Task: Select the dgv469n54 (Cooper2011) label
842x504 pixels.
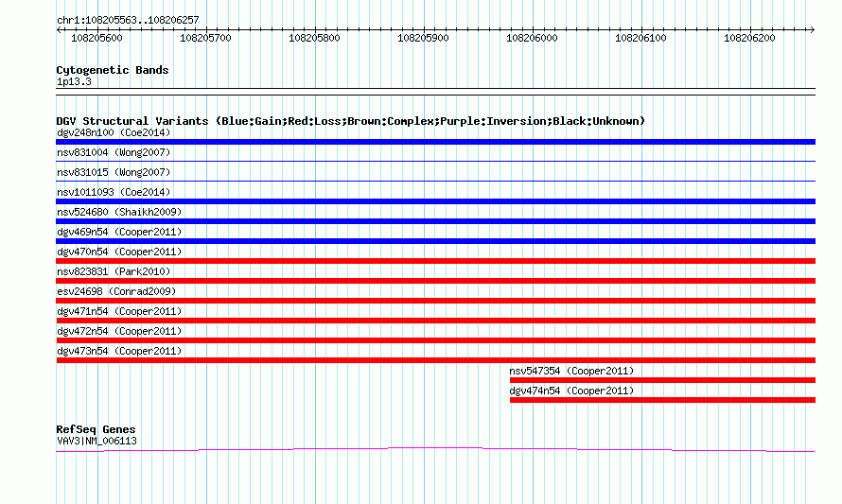Action: tap(119, 232)
